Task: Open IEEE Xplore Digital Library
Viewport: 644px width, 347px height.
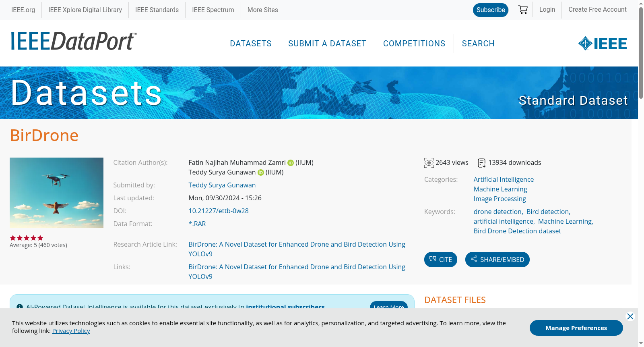Action: pyautogui.click(x=85, y=10)
